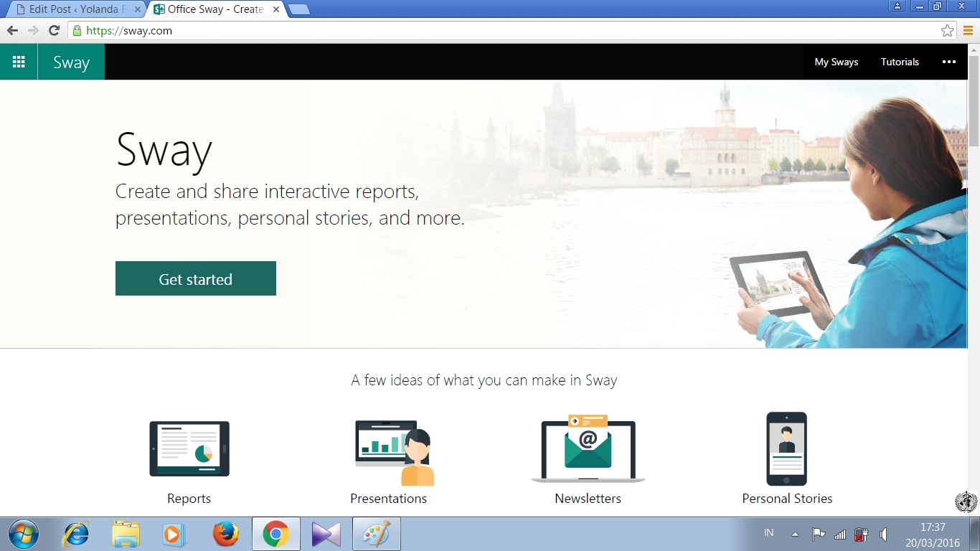
Task: Show hidden system tray icons
Action: pos(795,534)
